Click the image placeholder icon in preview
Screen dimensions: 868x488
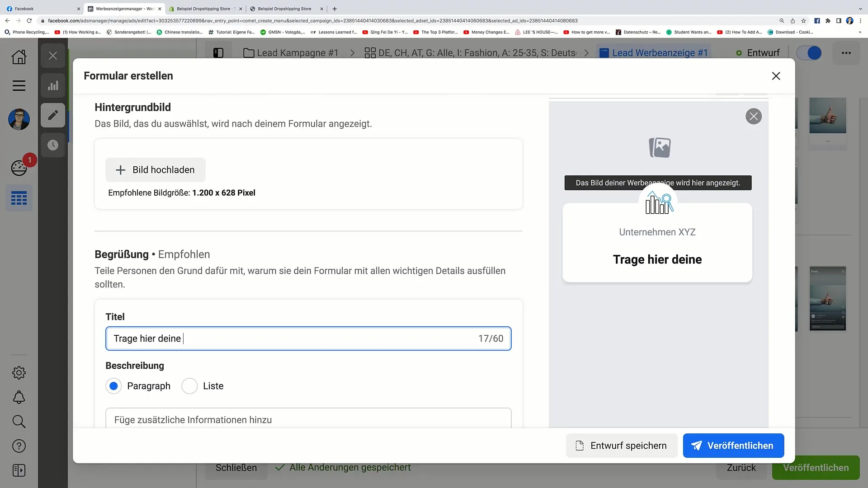click(660, 148)
